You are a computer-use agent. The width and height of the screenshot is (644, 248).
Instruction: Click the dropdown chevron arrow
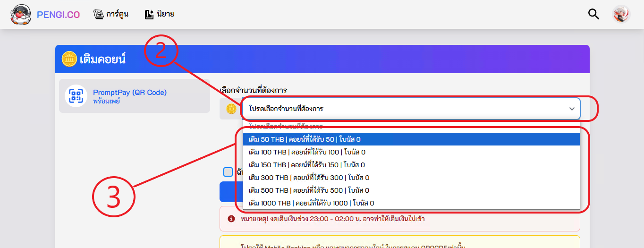pos(572,109)
